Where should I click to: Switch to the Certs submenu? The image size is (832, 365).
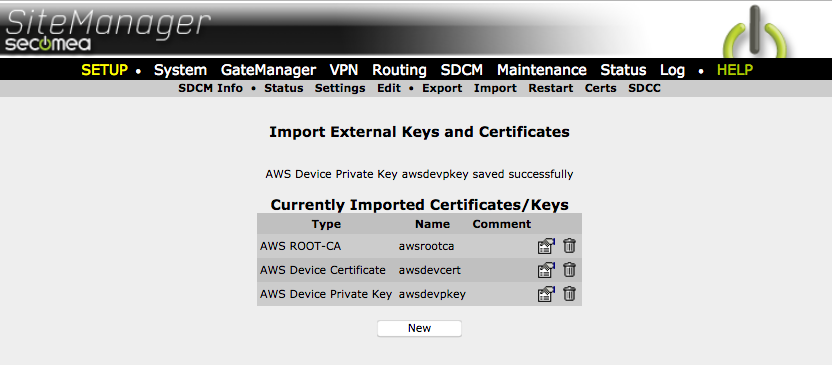[x=601, y=89]
